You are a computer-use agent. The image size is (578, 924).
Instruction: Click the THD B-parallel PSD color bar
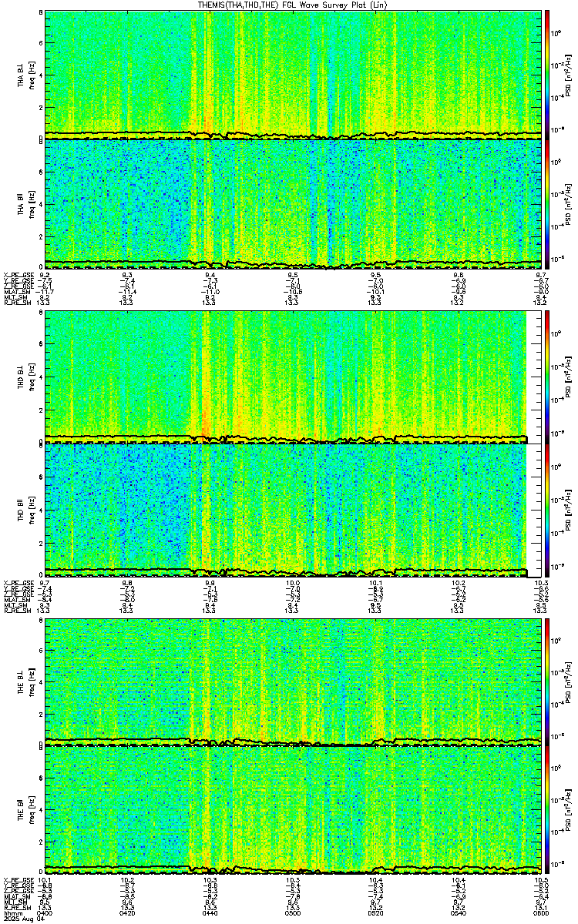[x=547, y=507]
